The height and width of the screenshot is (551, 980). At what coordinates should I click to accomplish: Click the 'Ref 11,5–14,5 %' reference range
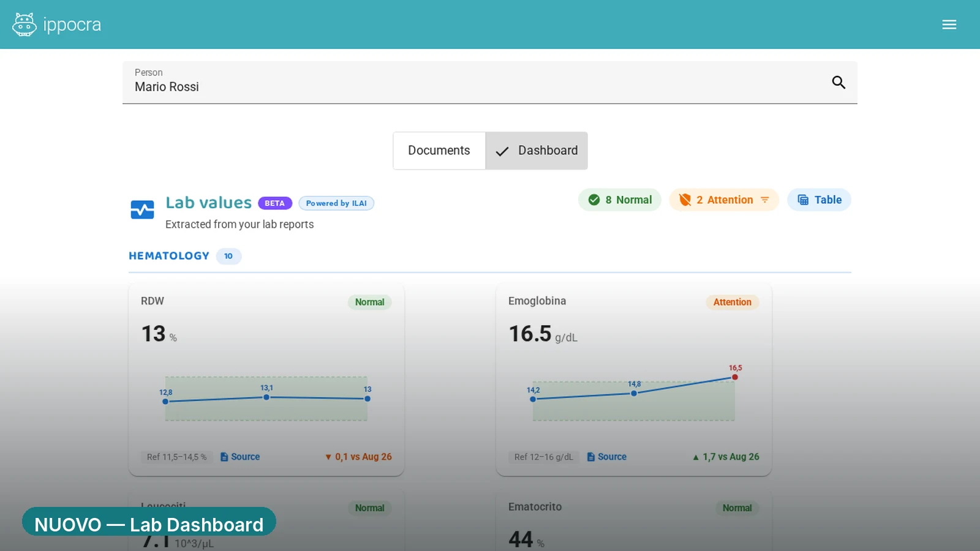[x=176, y=457]
